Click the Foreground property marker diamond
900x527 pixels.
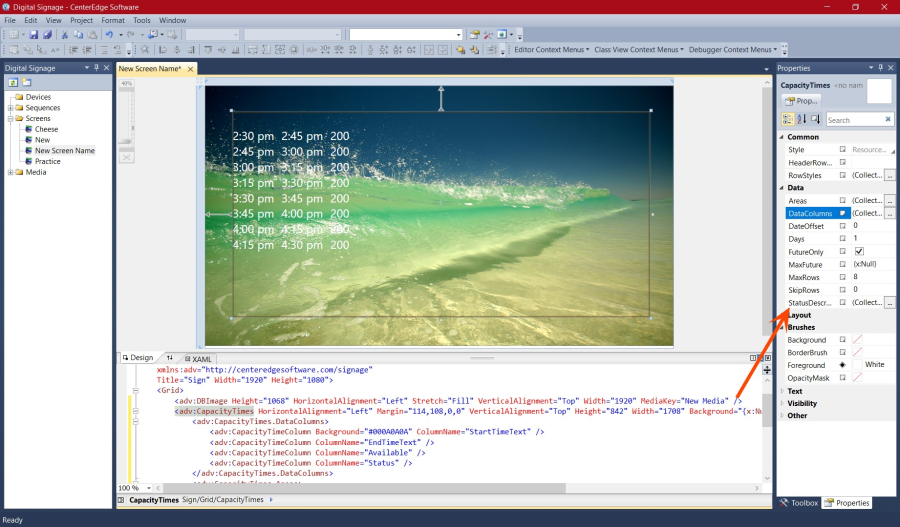(843, 365)
